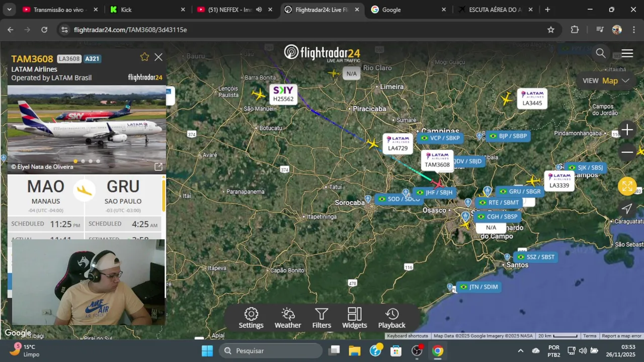The width and height of the screenshot is (644, 362).
Task: Click the SSZ / SBST airport marker
Action: click(x=535, y=257)
